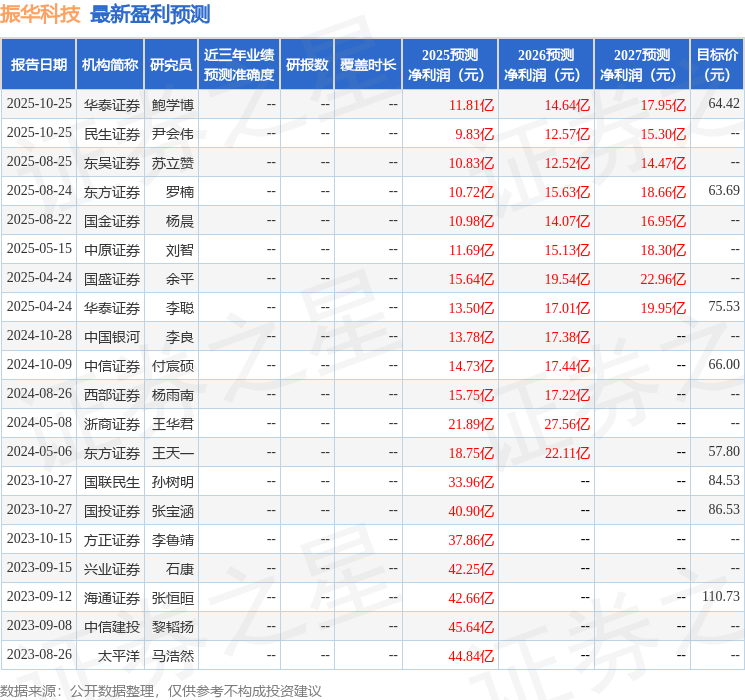
Task: Click the 覆盖时长 column header
Action: (x=368, y=64)
